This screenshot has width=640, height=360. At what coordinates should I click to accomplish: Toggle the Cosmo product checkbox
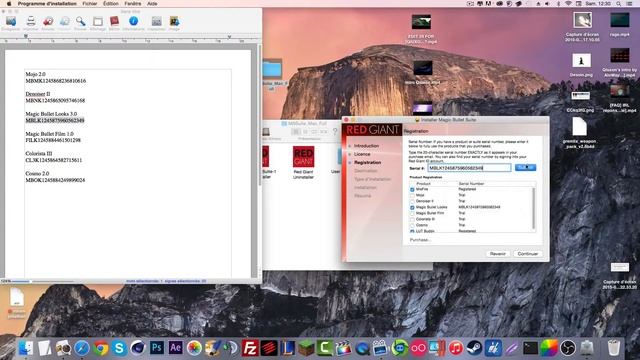pyautogui.click(x=412, y=225)
